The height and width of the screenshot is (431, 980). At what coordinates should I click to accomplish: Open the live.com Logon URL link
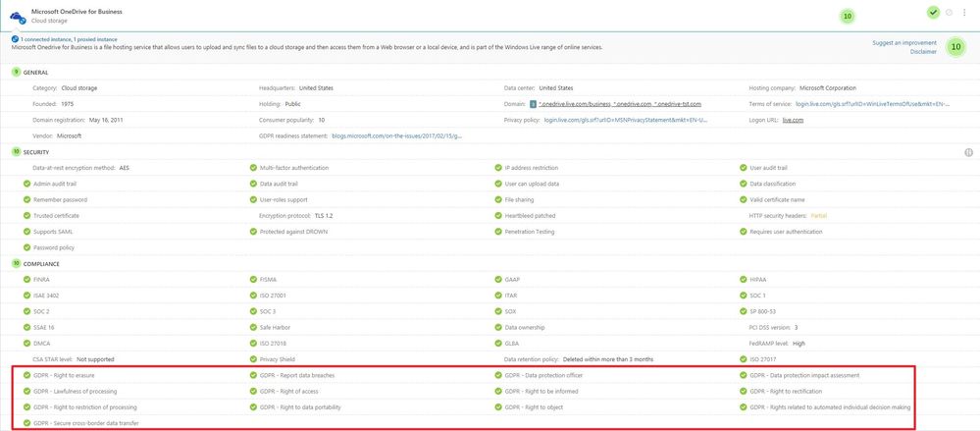tap(794, 120)
